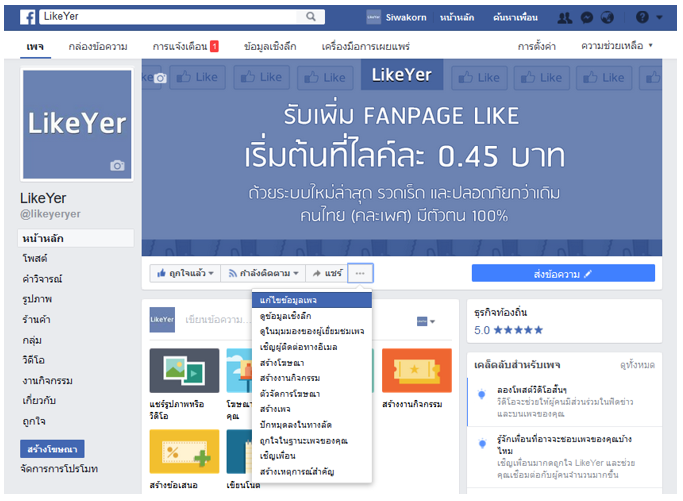Switch to การแจ้งเตือน tab
Viewport: 683px width, 501px height.
[180, 46]
